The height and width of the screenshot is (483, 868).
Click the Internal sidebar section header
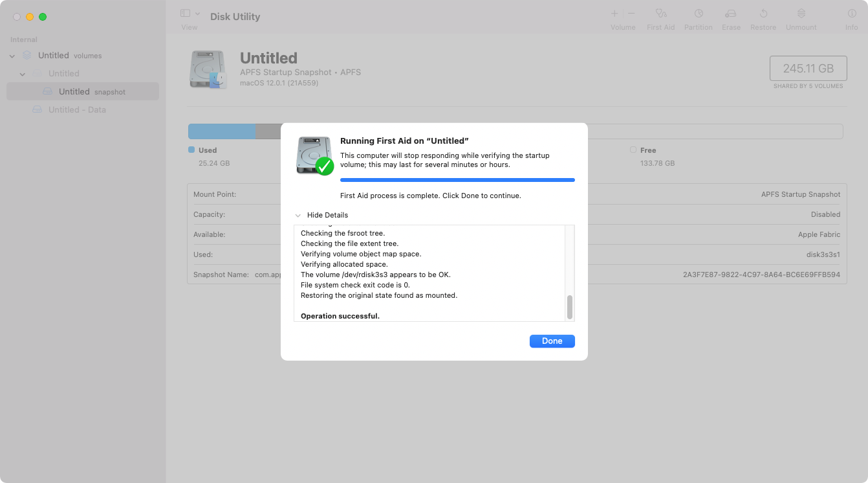pyautogui.click(x=24, y=39)
